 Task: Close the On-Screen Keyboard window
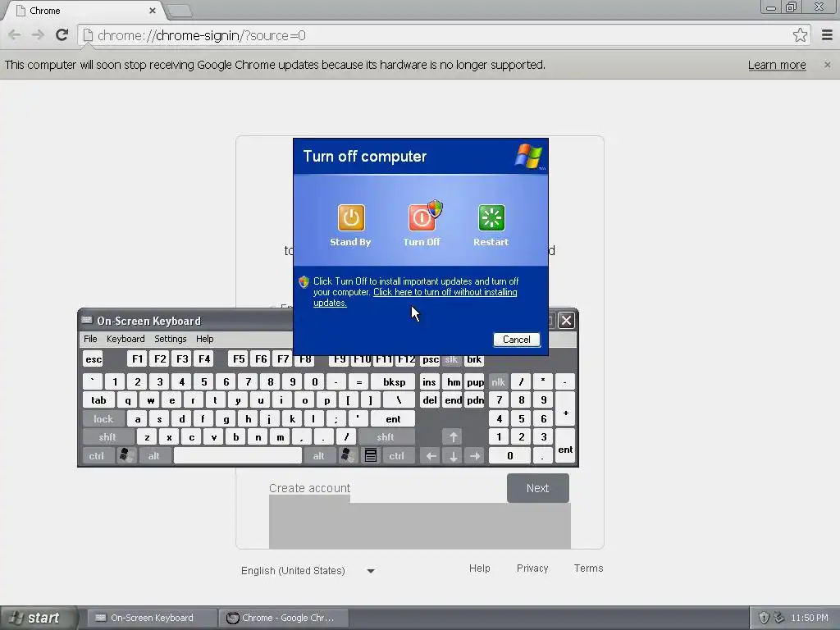pyautogui.click(x=566, y=321)
